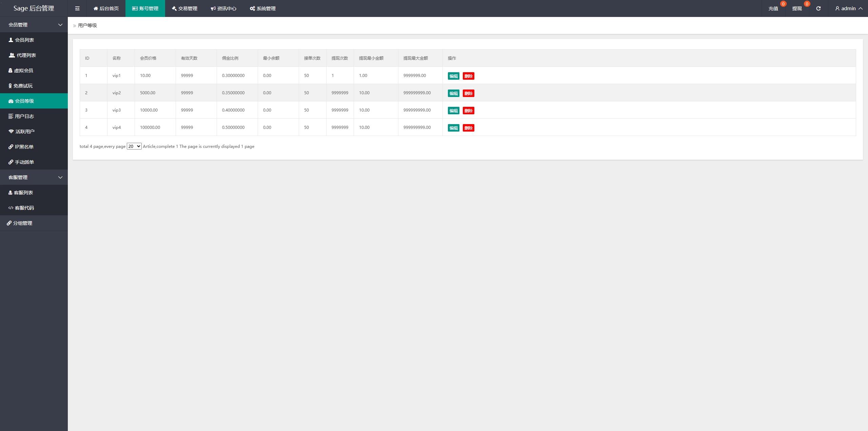Open the 充值 notification badge item

773,8
